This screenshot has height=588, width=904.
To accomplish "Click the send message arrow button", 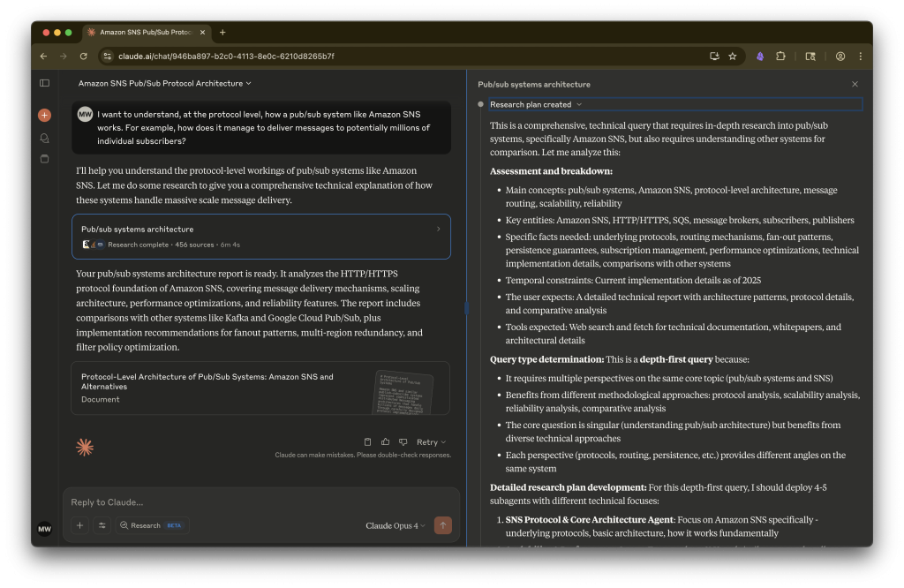I will 443,525.
